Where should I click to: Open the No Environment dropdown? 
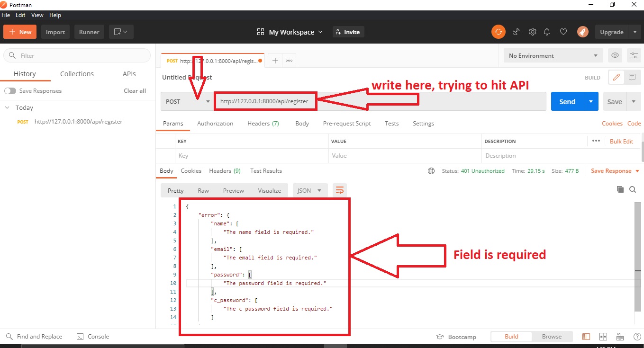click(553, 56)
